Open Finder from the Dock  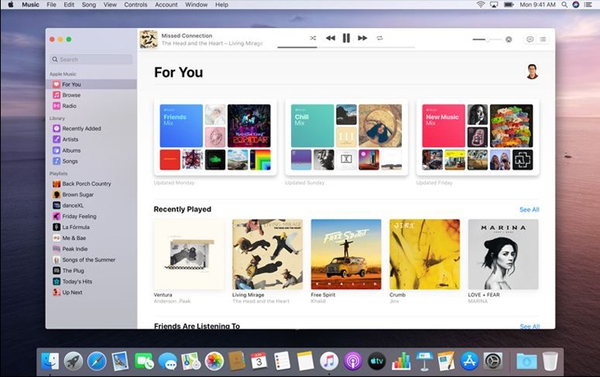50,361
